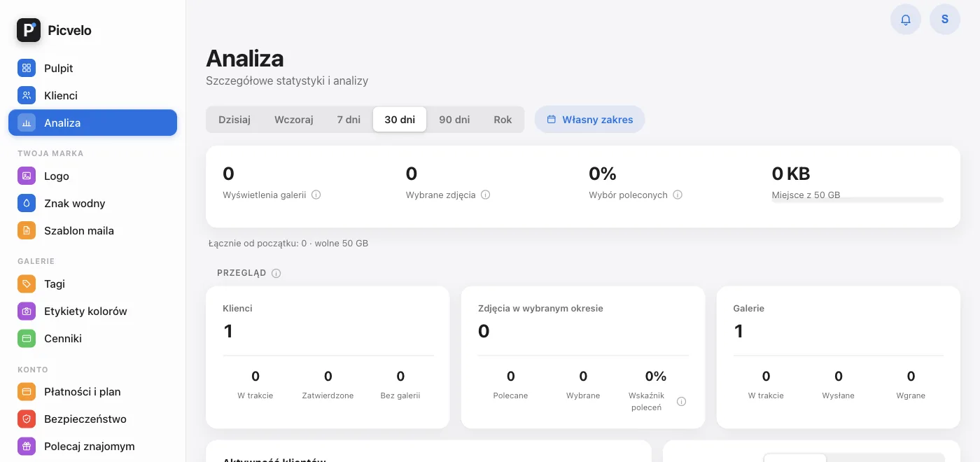Click the Cenniki card icon
Viewport: 980px width, 462px height.
pos(27,338)
